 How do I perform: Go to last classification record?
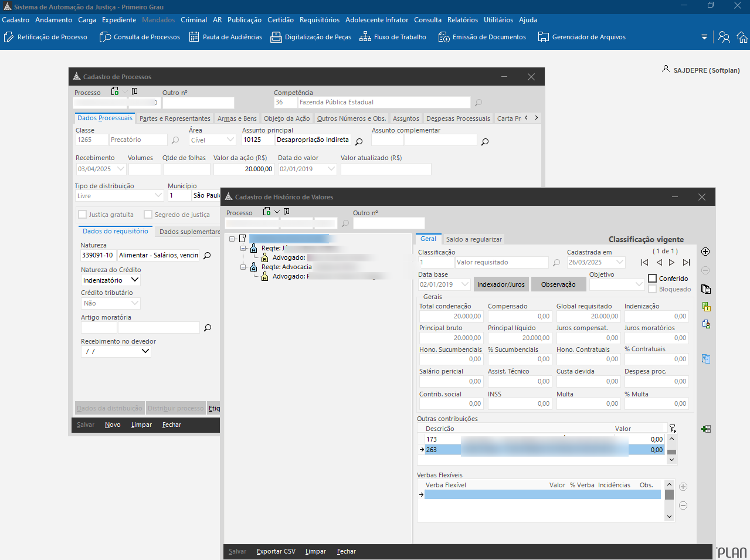pyautogui.click(x=687, y=263)
